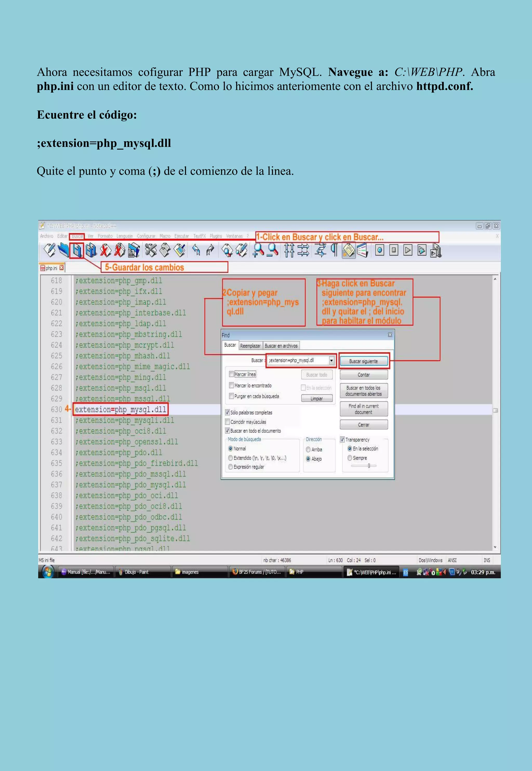Click the Save All icon
The image size is (532, 771).
coord(91,250)
